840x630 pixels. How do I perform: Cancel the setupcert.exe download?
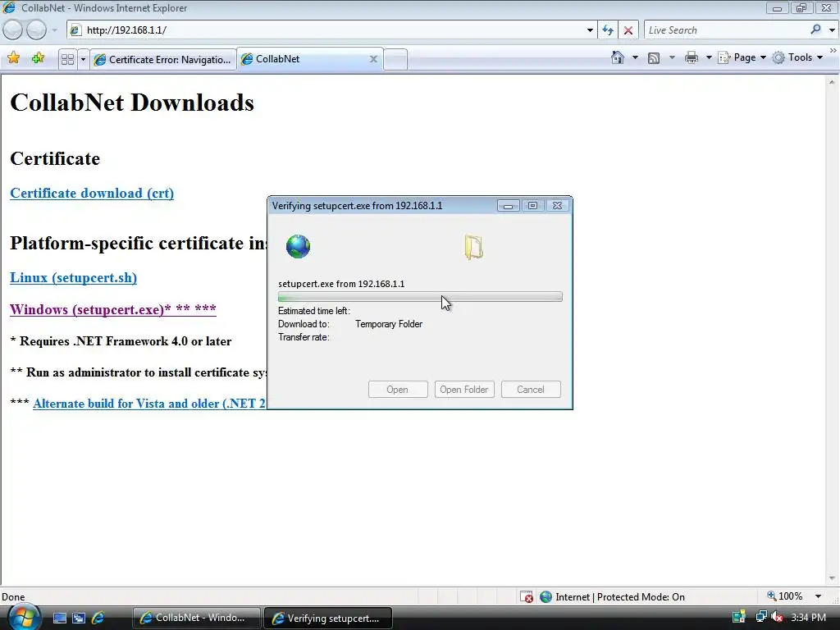coord(531,390)
